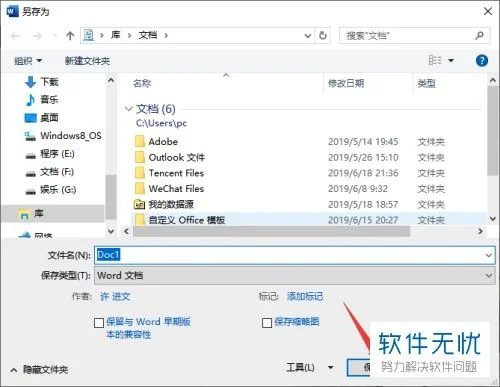This screenshot has width=500, height=387.
Task: Click the file list scroll right arrow
Action: [480, 231]
